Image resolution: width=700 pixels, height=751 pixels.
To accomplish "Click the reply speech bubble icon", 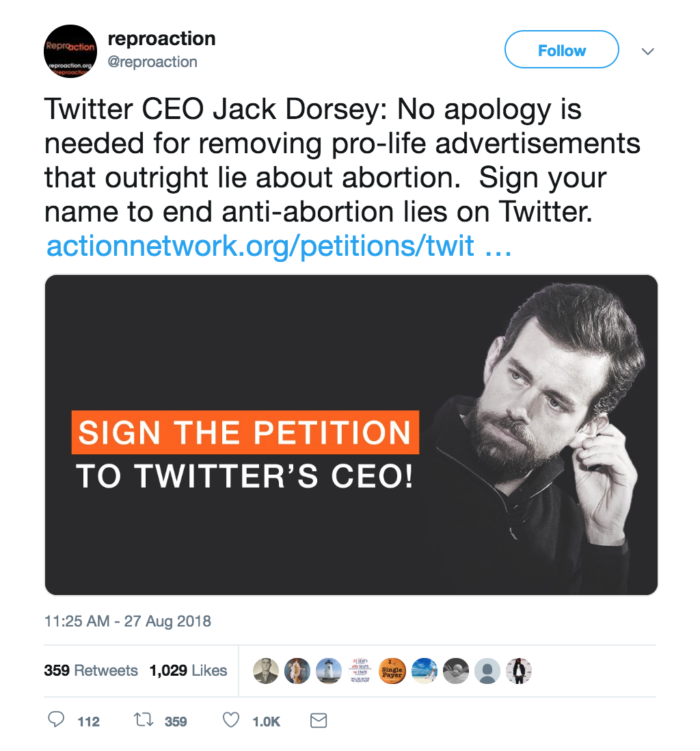I will point(57,720).
